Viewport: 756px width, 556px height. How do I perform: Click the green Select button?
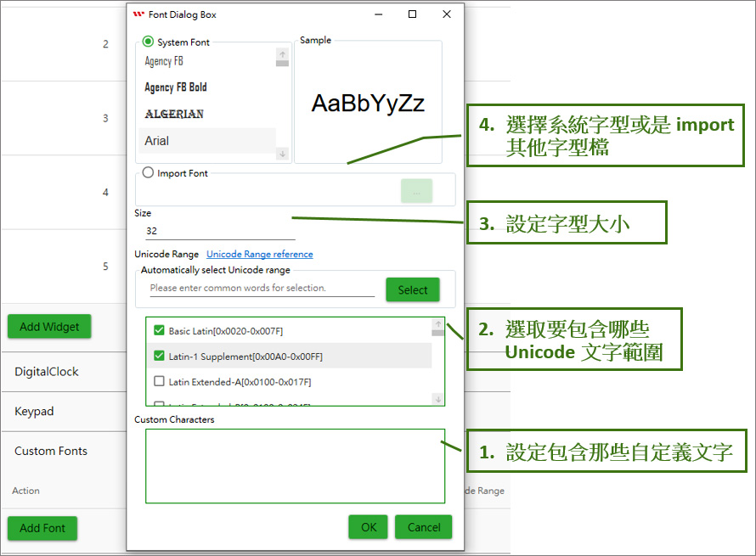point(413,290)
